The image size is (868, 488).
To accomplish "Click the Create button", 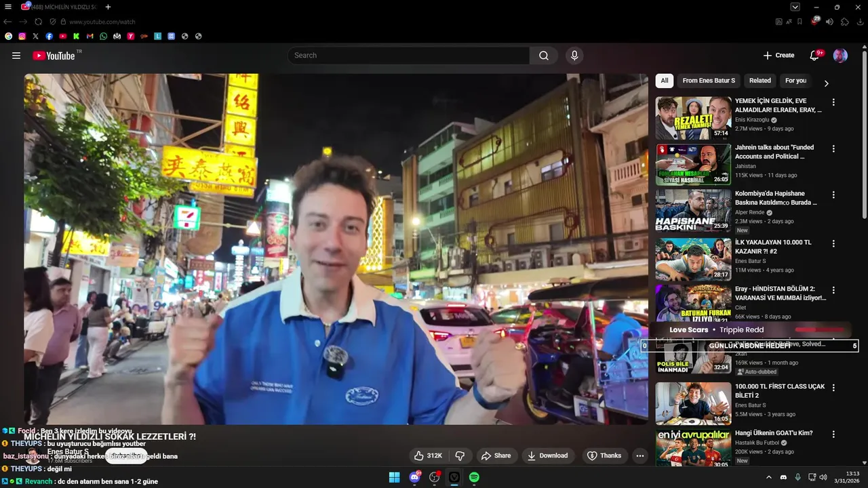I will pos(778,56).
